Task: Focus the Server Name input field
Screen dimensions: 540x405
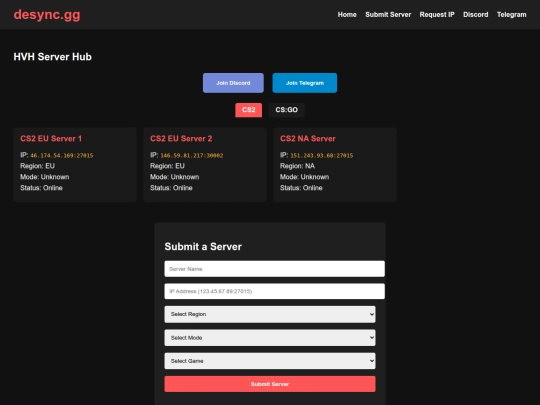Action: (x=274, y=269)
